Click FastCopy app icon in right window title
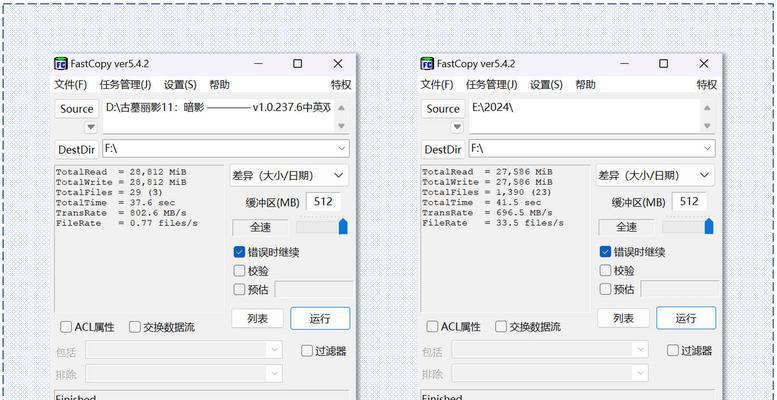 427,64
